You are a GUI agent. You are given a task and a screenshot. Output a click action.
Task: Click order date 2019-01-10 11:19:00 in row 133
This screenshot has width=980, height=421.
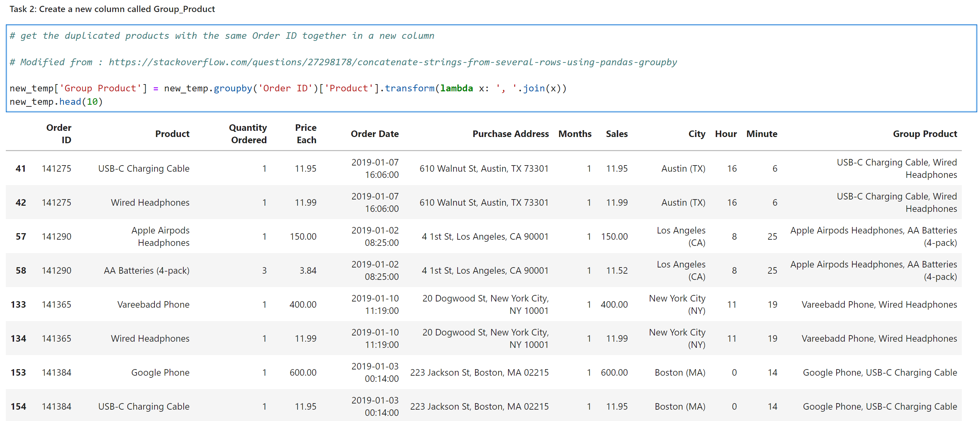click(x=375, y=305)
